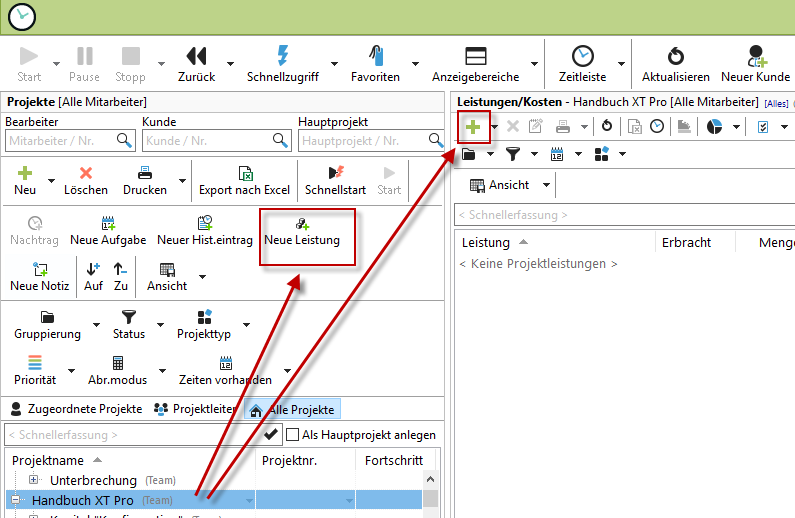The image size is (795, 518).
Task: Click the Schnellzugriff lightning icon
Action: coord(282,55)
